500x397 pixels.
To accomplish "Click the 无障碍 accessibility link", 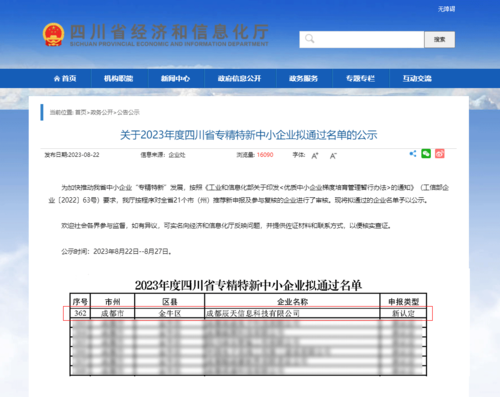I will point(446,9).
